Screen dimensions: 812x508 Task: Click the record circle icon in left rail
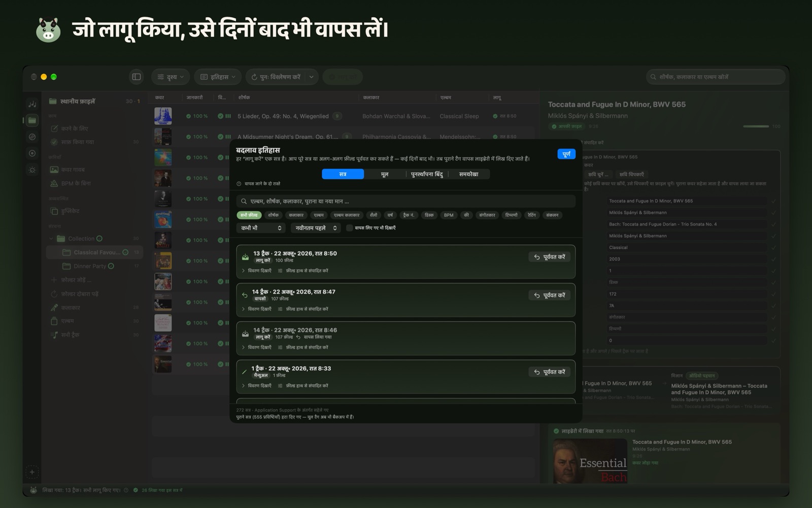(32, 153)
